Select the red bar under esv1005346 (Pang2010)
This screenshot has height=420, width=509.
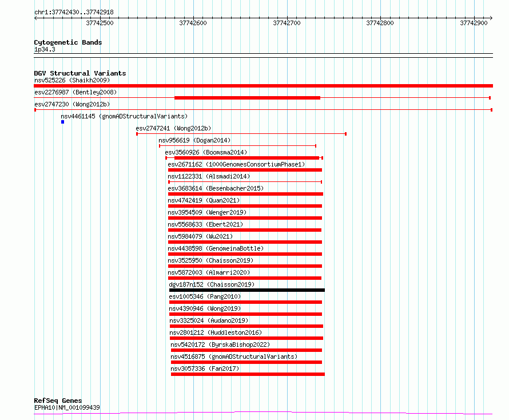[x=245, y=302]
